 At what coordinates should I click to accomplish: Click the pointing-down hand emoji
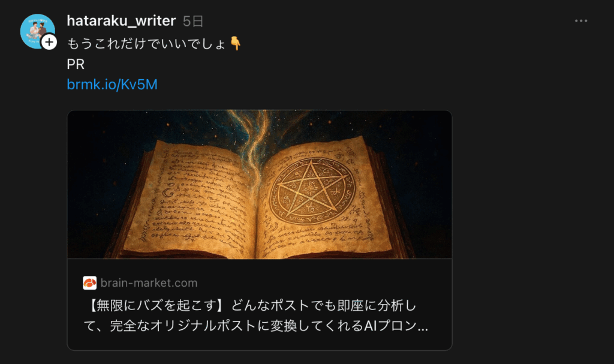(235, 43)
